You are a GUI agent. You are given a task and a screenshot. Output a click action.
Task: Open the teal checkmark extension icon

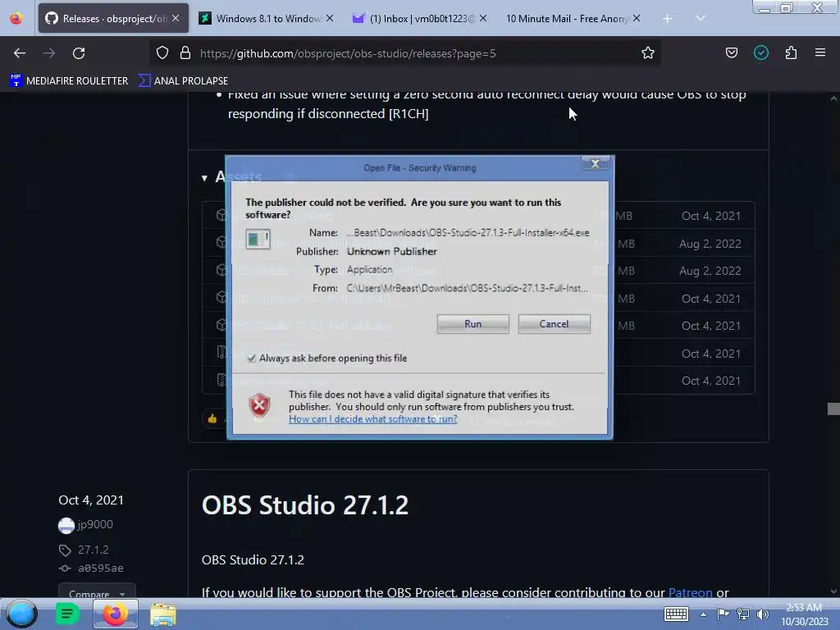point(761,52)
